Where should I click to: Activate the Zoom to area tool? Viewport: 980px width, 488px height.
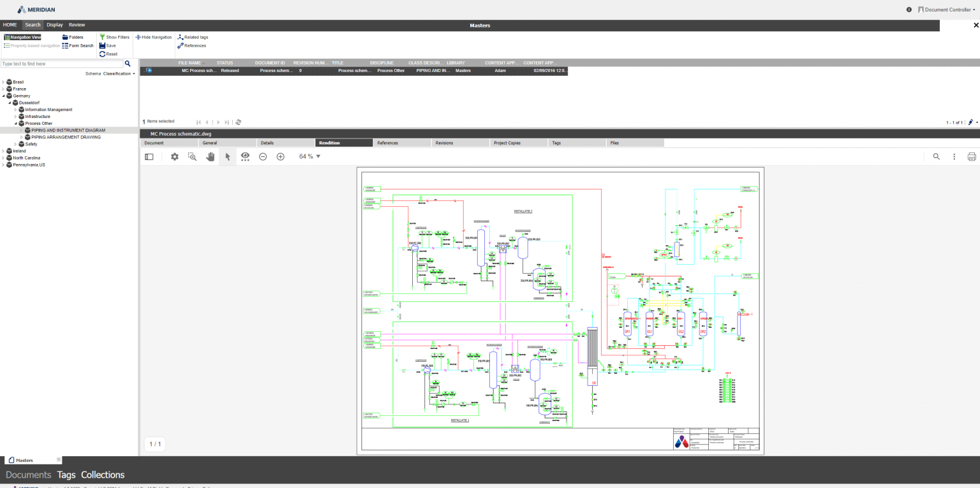192,156
